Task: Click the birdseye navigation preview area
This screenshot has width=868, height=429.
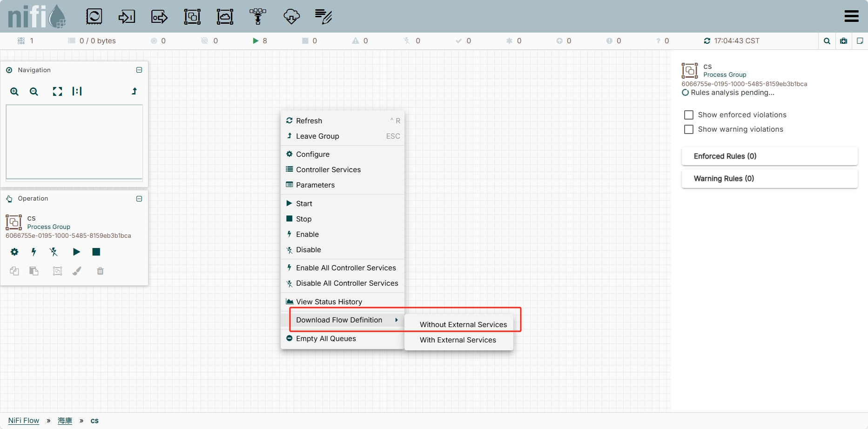Action: click(74, 142)
